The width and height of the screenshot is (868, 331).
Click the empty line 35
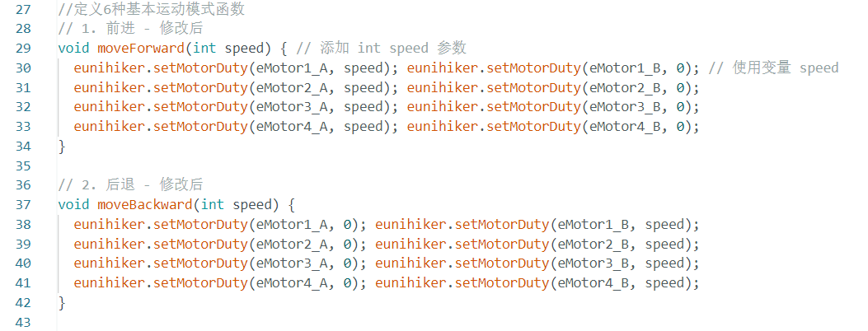[443, 165]
